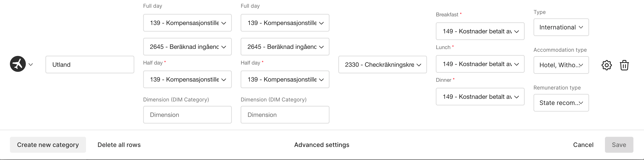Open first Full day 139 dropdown
Viewport: 644px width, 160px height.
pos(187,23)
